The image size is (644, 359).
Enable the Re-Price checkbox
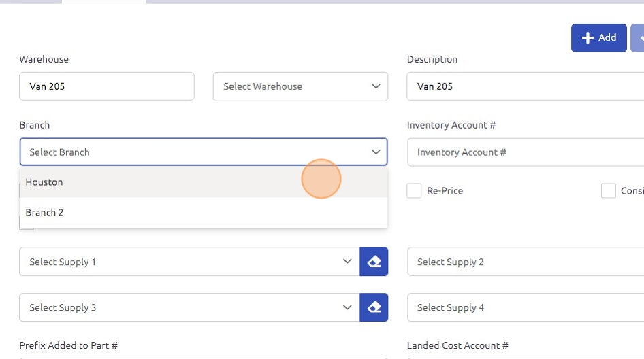414,191
